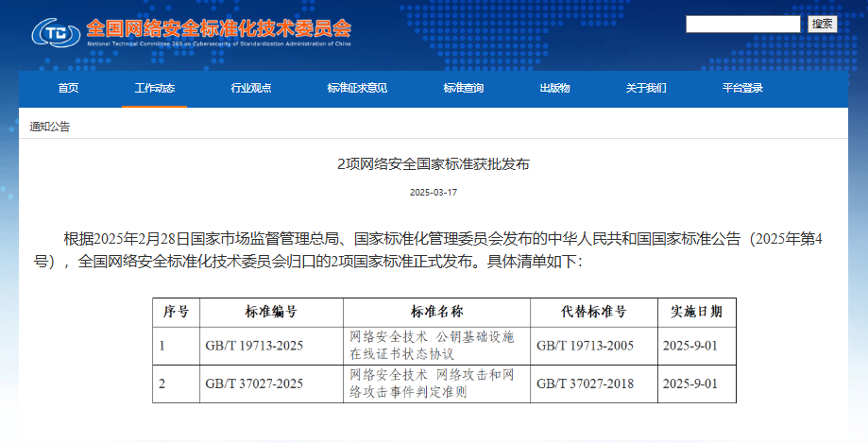Click the TC260 committee logo icon

pyautogui.click(x=56, y=33)
